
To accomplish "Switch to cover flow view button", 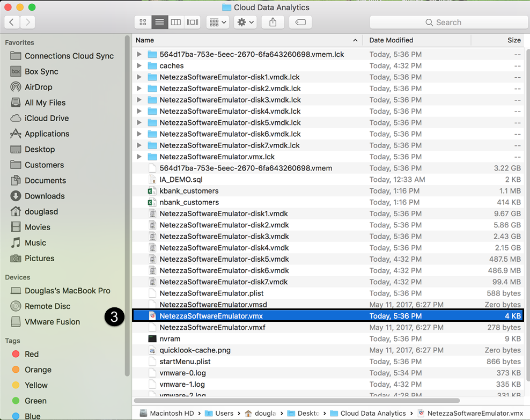I will click(x=193, y=23).
